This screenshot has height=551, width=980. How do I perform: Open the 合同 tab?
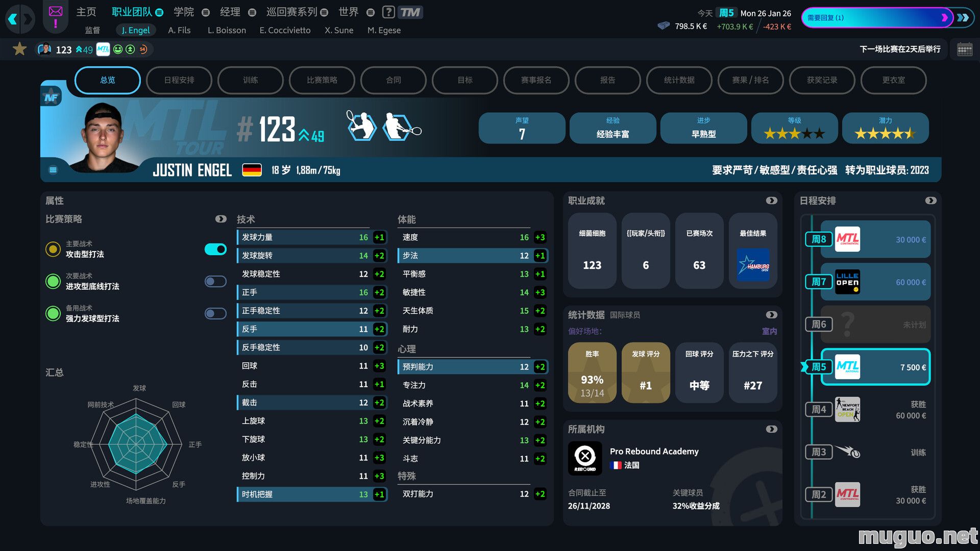(393, 80)
